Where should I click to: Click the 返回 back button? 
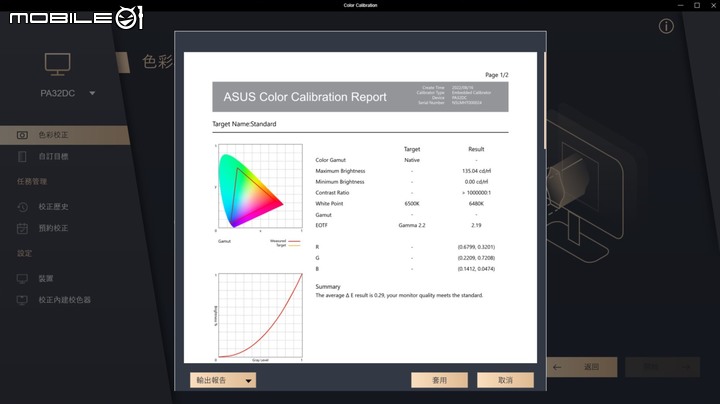(x=582, y=367)
